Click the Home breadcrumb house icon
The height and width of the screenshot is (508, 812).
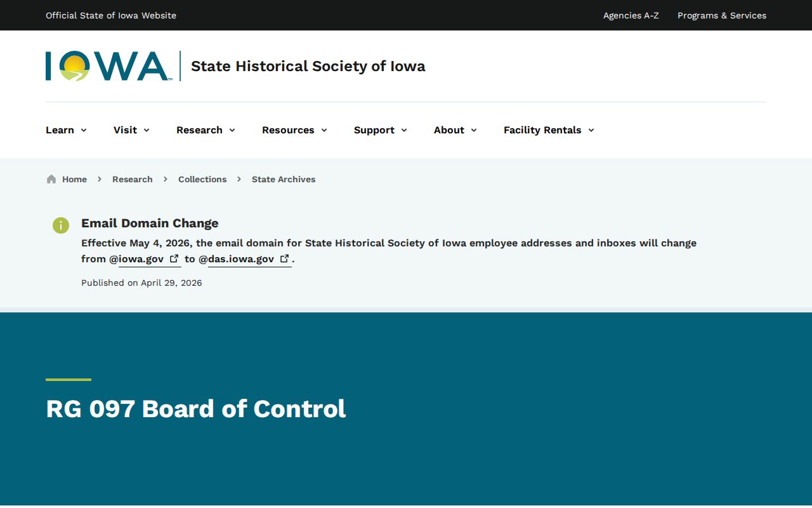coord(51,179)
